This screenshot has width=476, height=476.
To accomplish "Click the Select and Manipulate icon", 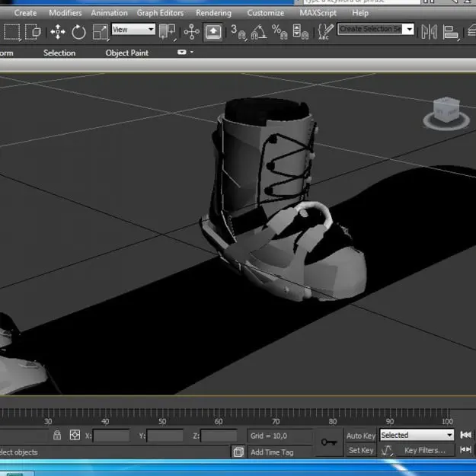I will [x=192, y=31].
